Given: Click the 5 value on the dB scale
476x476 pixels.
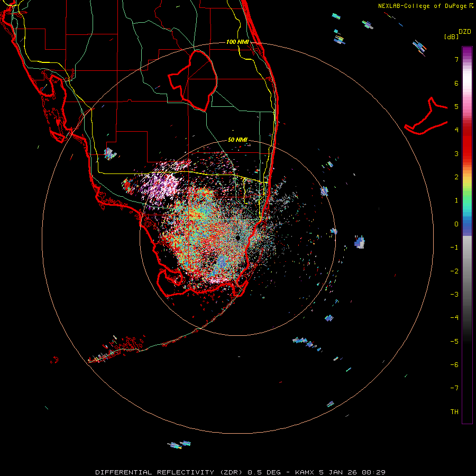Looking at the screenshot, I should click(x=456, y=106).
